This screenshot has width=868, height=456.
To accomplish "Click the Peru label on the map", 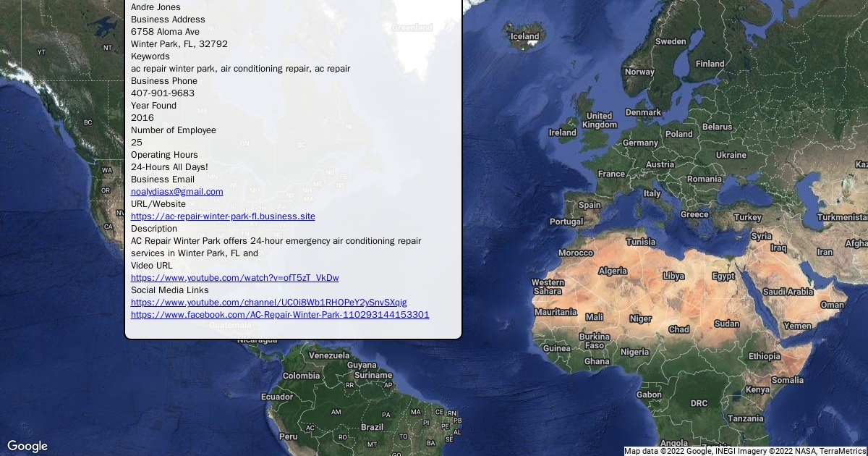I will coord(288,436).
